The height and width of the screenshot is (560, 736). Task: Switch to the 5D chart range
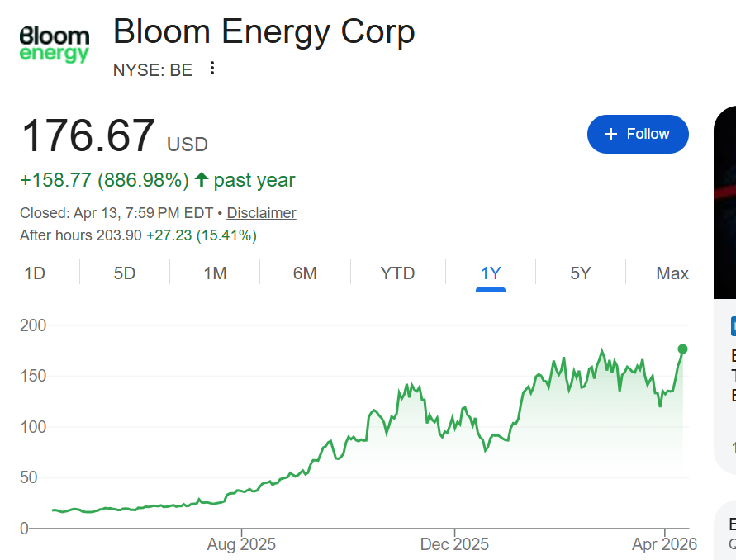tap(125, 273)
